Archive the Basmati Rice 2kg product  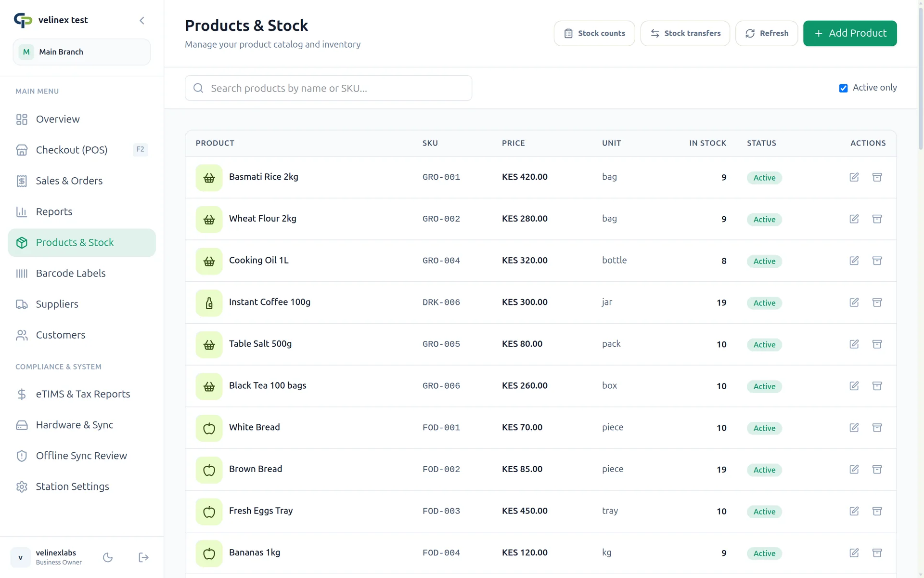click(877, 177)
